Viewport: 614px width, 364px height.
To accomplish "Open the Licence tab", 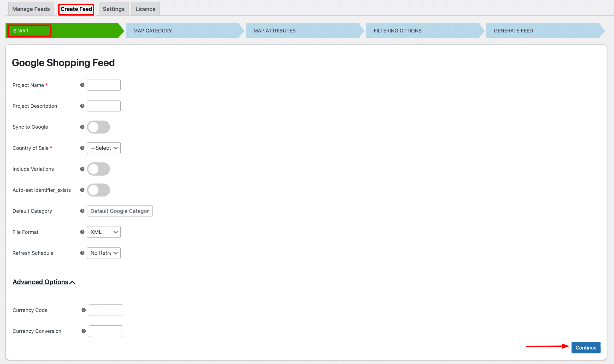I will 145,9.
